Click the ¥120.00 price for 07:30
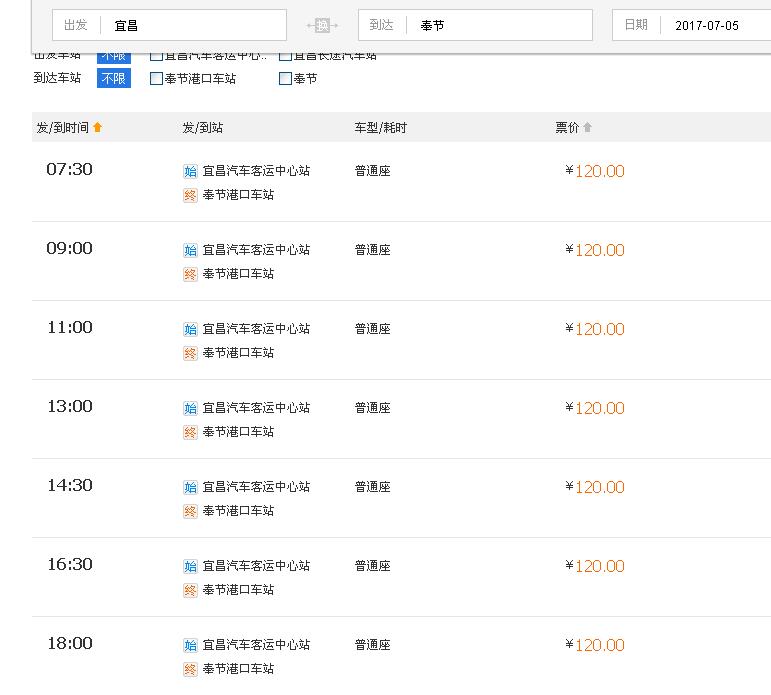The width and height of the screenshot is (771, 695). click(595, 171)
